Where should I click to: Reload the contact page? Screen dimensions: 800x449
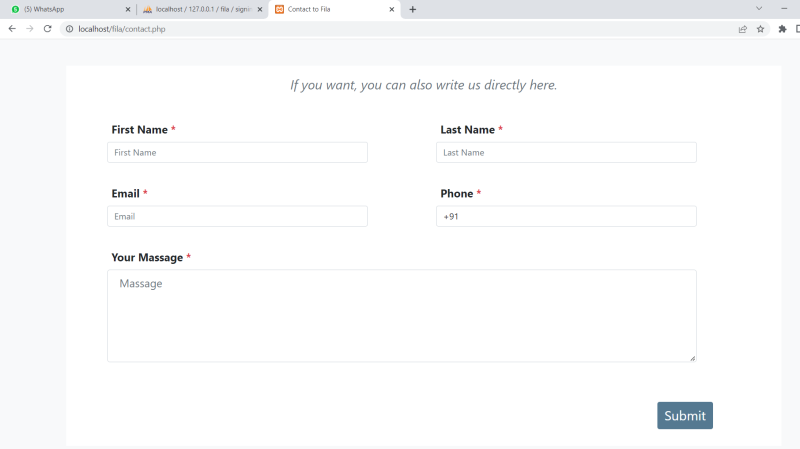click(47, 29)
